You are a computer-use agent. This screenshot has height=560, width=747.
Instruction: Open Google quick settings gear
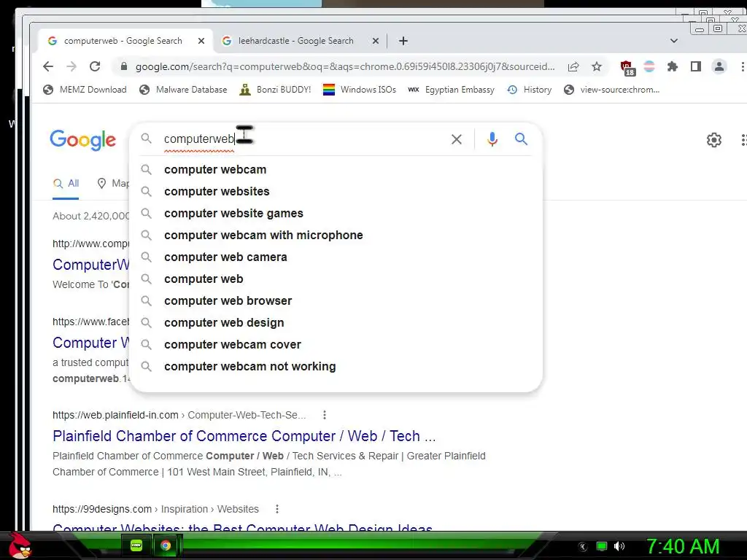(713, 140)
